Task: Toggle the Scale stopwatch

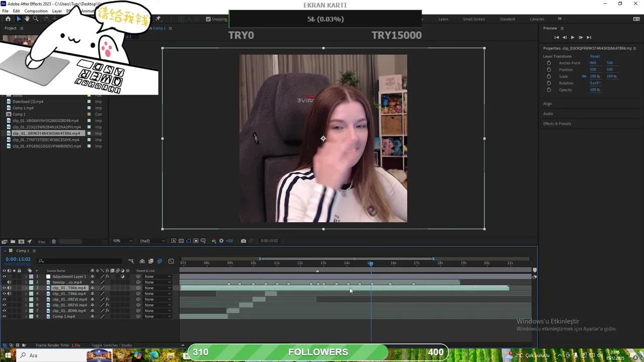Action: click(548, 76)
